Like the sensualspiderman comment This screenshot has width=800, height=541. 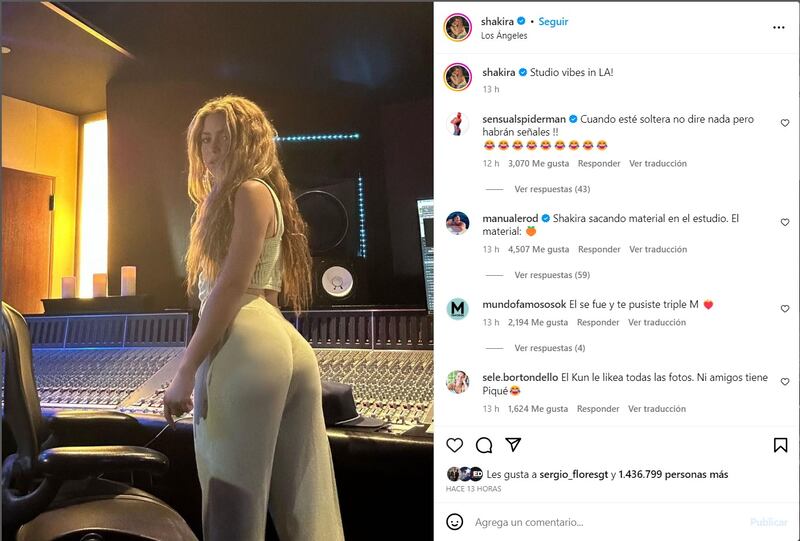[x=785, y=123]
